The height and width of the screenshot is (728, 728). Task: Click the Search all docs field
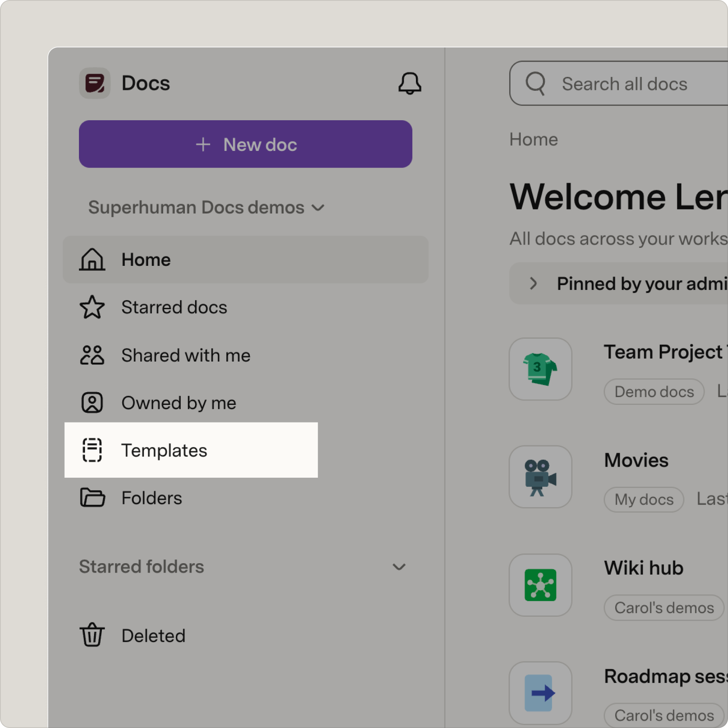pos(618,83)
